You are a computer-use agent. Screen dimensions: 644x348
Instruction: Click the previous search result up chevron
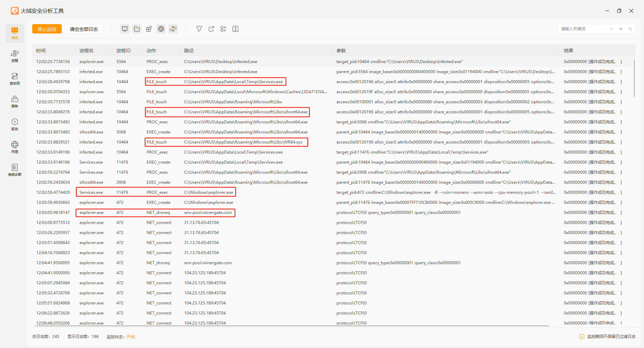(611, 29)
